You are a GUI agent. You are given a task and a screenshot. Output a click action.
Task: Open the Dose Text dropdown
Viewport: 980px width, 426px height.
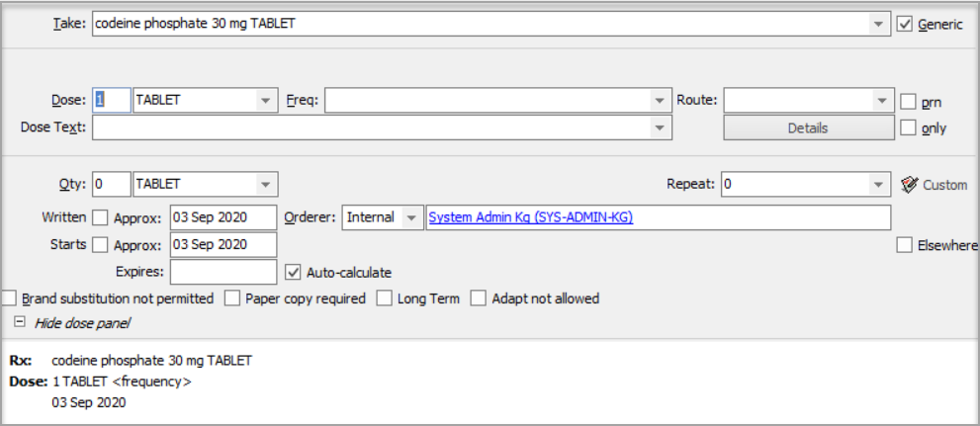tap(660, 128)
